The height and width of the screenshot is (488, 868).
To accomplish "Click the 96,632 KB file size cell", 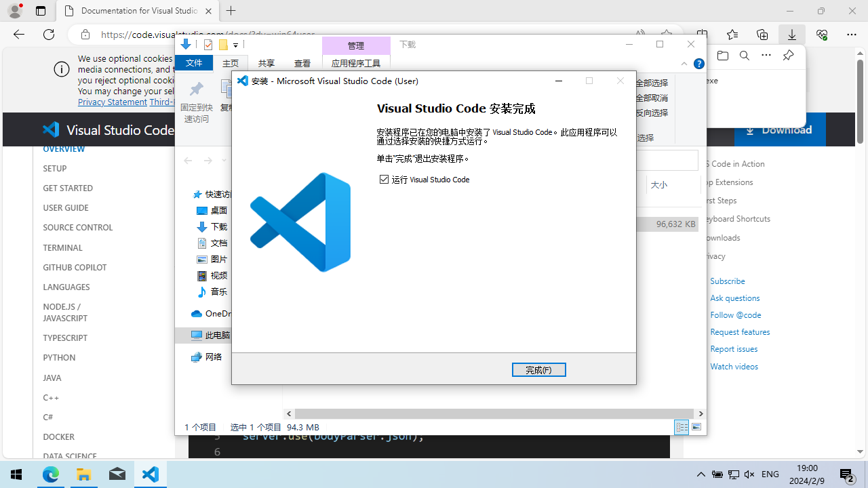I will tap(675, 224).
